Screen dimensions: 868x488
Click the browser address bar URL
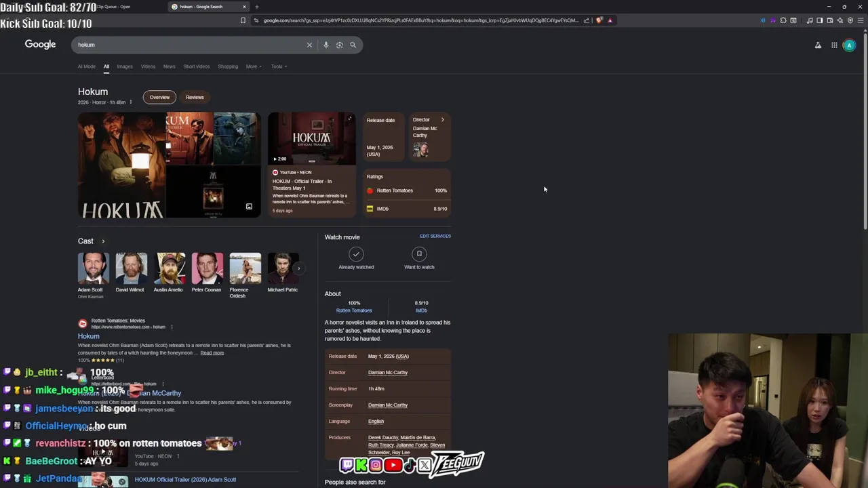pyautogui.click(x=420, y=20)
